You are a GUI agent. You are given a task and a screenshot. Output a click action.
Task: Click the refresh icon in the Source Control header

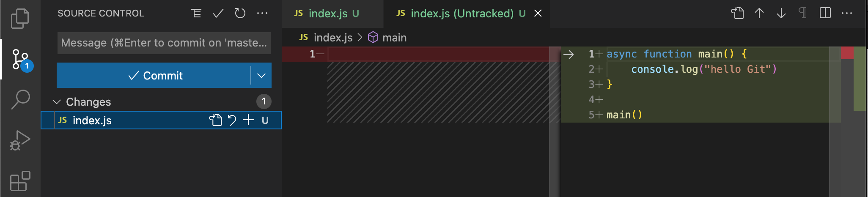(240, 14)
